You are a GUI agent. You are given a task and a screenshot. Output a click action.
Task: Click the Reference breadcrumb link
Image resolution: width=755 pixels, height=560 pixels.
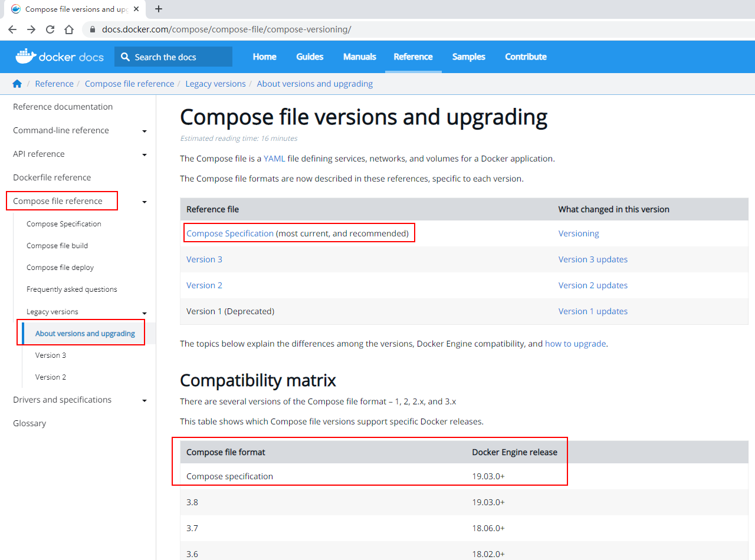(54, 84)
